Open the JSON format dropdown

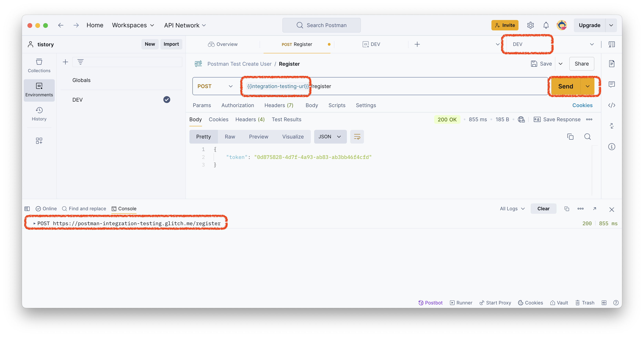pyautogui.click(x=330, y=137)
